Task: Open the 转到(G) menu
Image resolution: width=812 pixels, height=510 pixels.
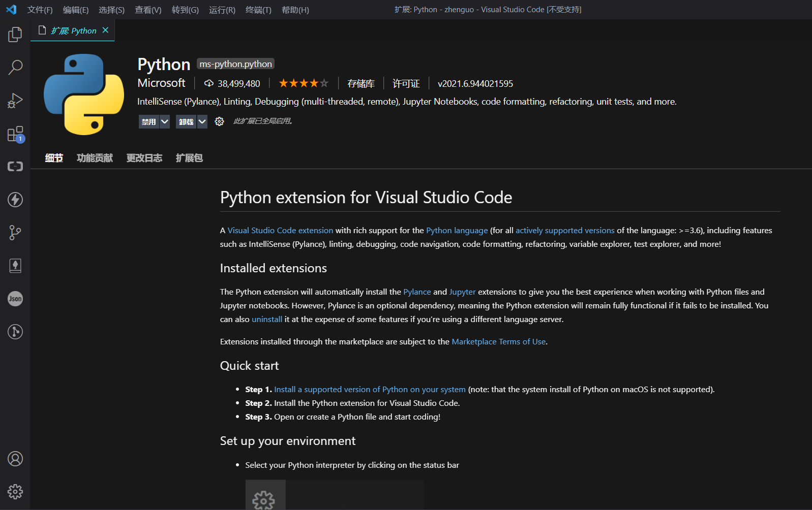Action: pyautogui.click(x=185, y=10)
